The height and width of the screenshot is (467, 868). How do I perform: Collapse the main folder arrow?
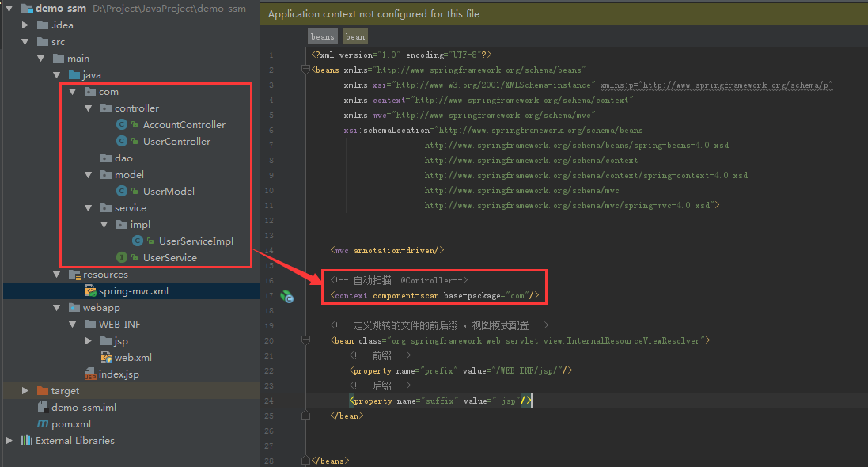click(41, 58)
